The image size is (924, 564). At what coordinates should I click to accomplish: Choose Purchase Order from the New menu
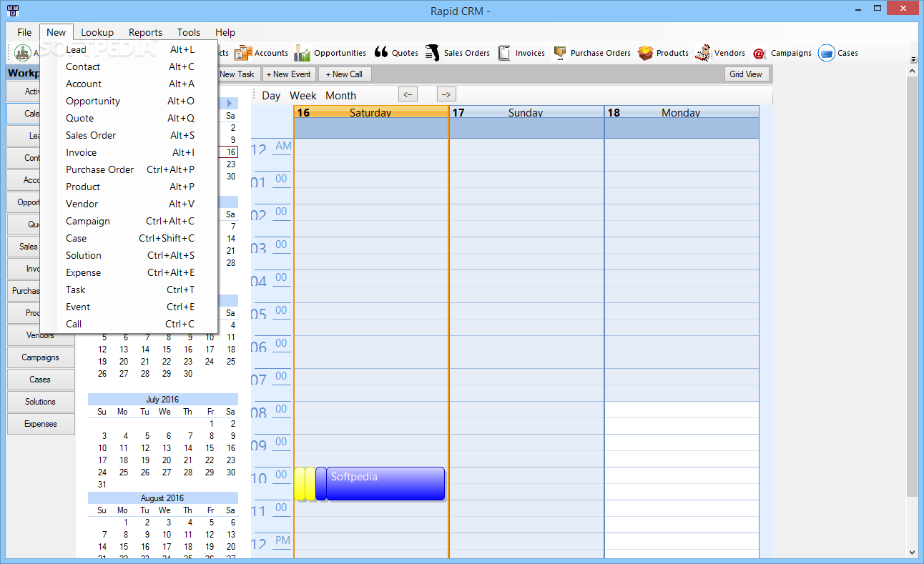(129, 169)
